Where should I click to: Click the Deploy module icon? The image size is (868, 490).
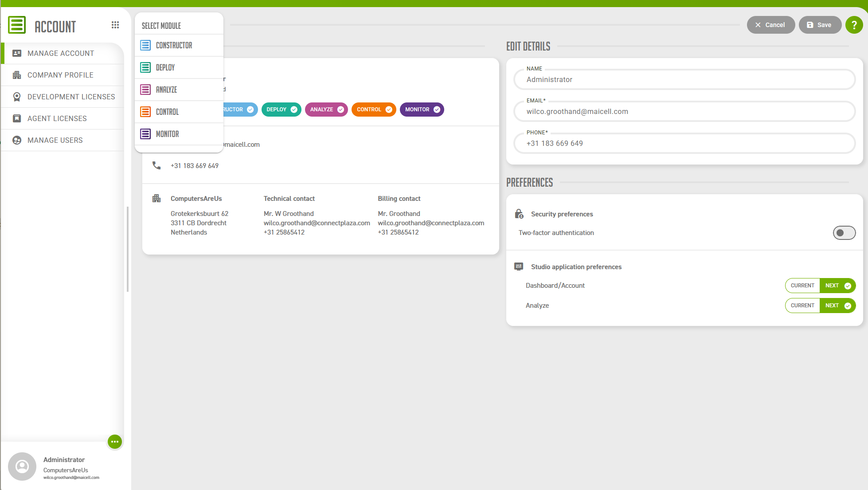tap(145, 67)
